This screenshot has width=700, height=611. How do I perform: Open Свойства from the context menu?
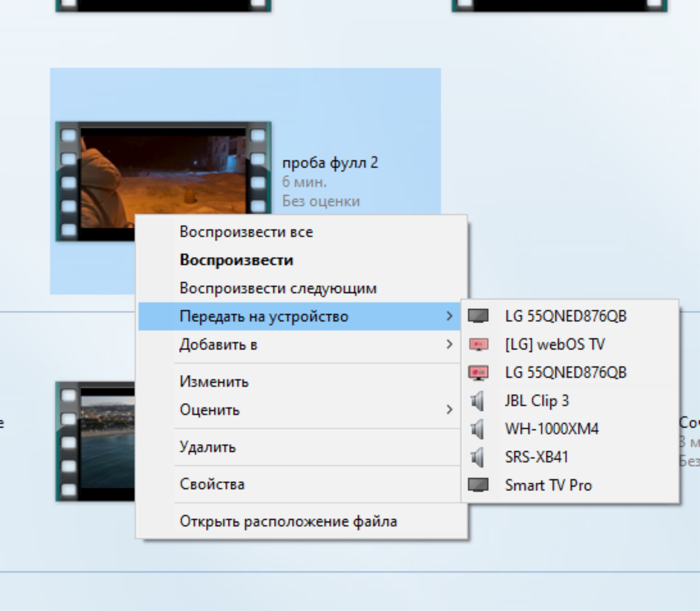pyautogui.click(x=212, y=484)
